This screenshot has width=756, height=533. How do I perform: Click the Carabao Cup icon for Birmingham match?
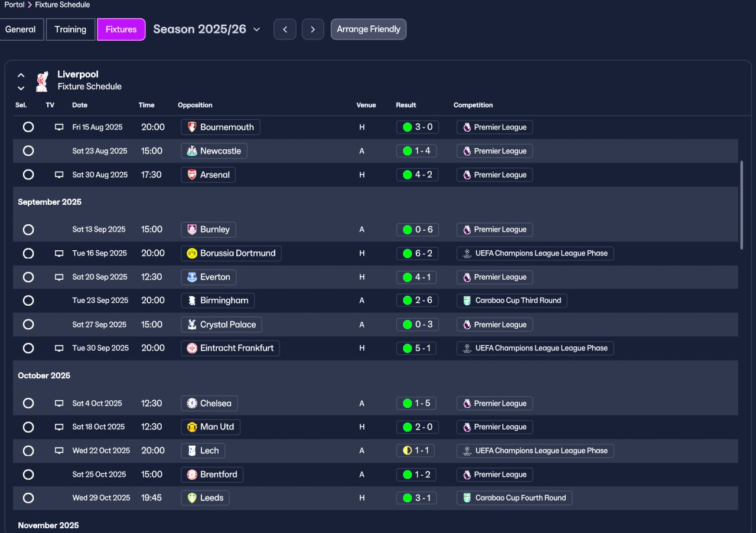[x=467, y=300]
